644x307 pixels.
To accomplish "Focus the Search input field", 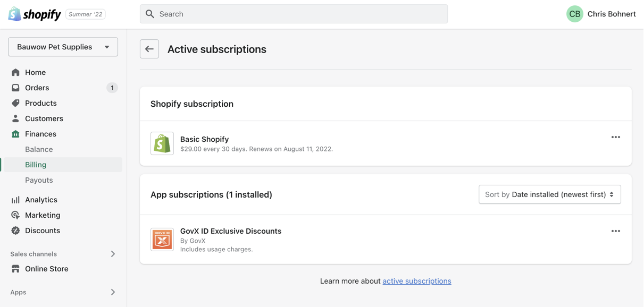I will pyautogui.click(x=294, y=14).
